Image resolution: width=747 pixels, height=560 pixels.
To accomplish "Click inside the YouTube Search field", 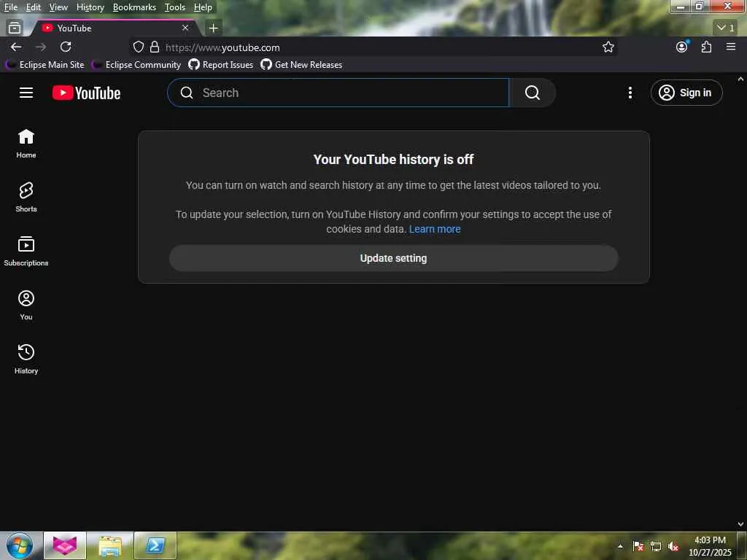I will pos(338,93).
